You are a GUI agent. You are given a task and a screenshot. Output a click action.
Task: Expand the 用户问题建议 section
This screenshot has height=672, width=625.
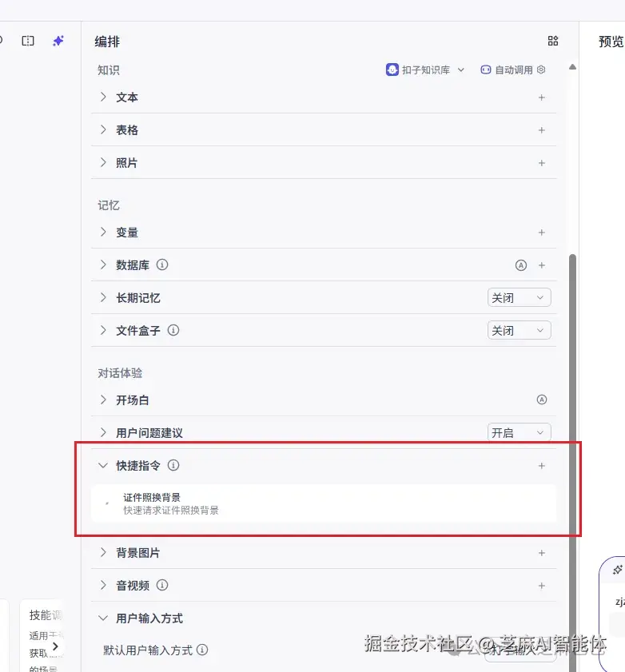click(x=103, y=432)
